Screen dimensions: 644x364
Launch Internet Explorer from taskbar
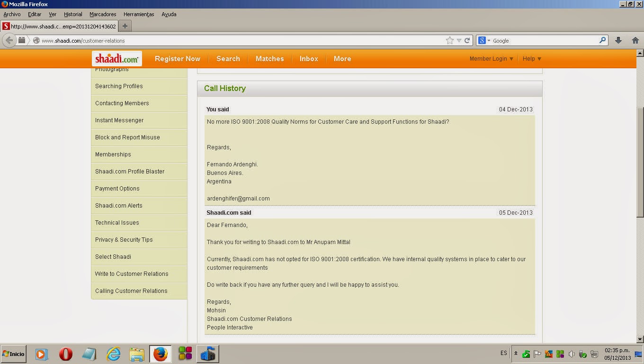113,354
